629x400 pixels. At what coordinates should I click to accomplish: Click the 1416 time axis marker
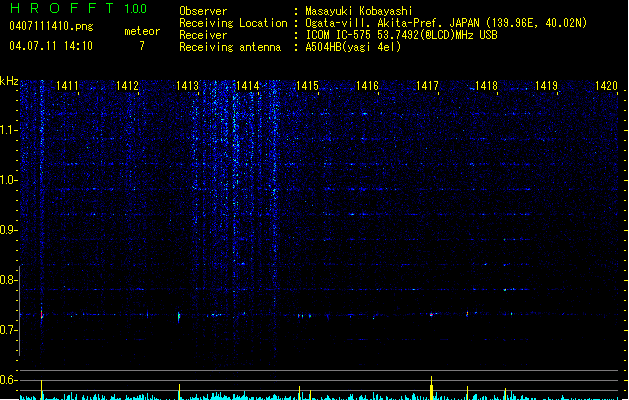click(x=367, y=85)
